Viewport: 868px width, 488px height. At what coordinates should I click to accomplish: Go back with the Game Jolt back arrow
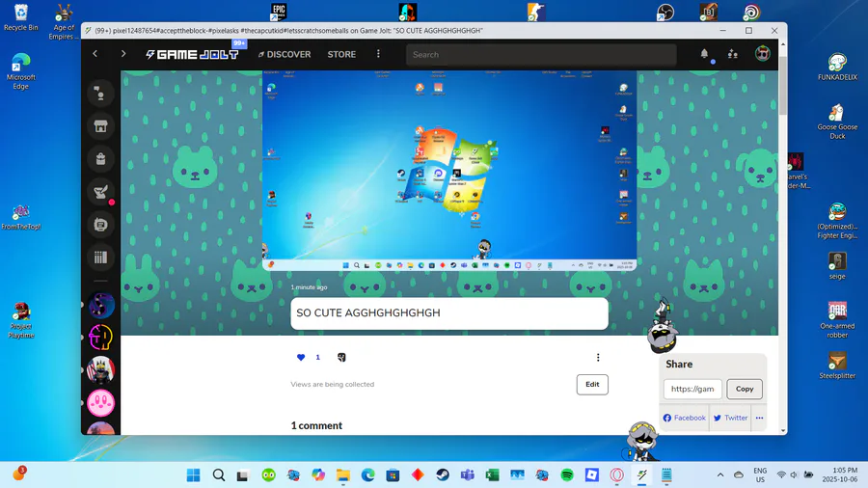(95, 54)
